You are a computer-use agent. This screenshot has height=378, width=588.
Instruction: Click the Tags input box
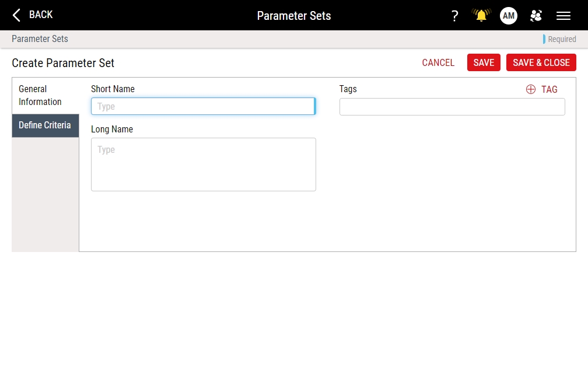point(452,107)
